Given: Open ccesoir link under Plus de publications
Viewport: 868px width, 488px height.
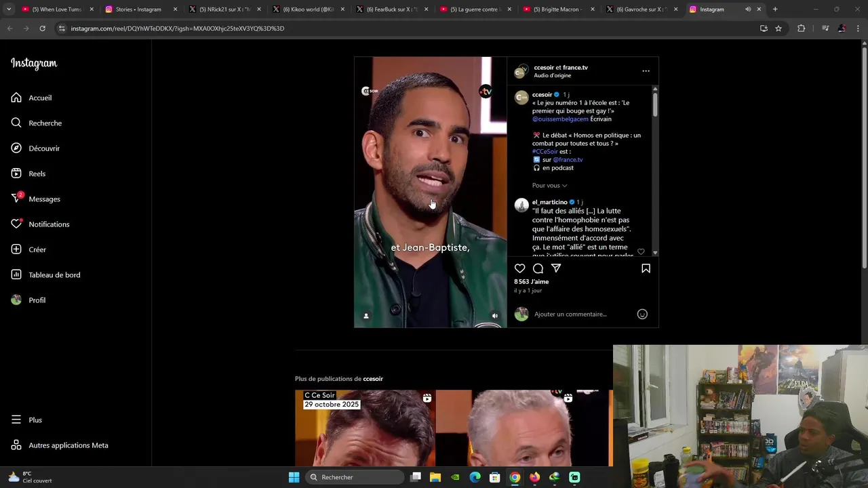Looking at the screenshot, I should [x=373, y=379].
